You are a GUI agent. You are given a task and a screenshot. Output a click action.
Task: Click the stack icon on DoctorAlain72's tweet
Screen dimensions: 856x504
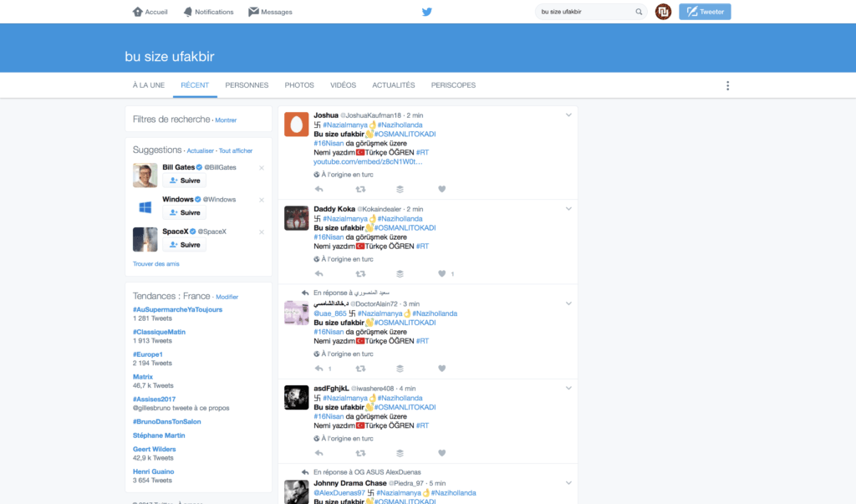point(400,368)
